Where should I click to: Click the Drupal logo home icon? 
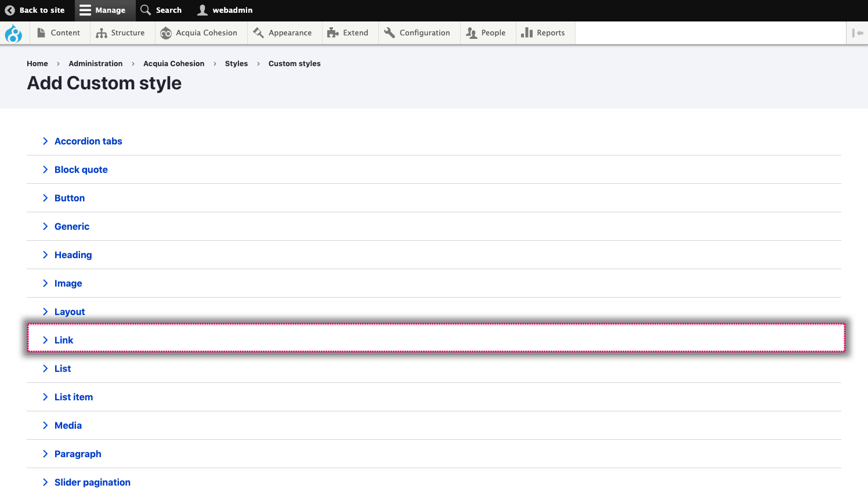[x=13, y=33]
